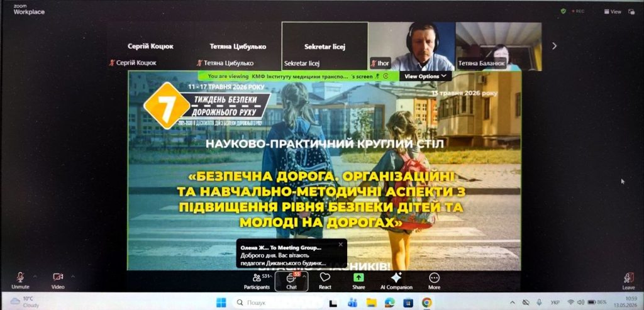This screenshot has height=310, width=644.
Task: Open the Chat panel with 55 unread
Action: [x=291, y=281]
